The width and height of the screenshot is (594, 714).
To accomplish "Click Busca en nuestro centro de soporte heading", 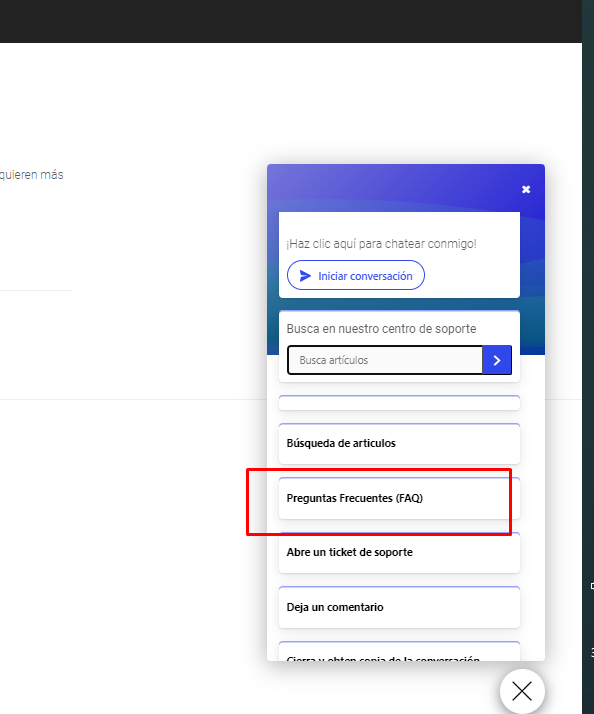I will (381, 329).
